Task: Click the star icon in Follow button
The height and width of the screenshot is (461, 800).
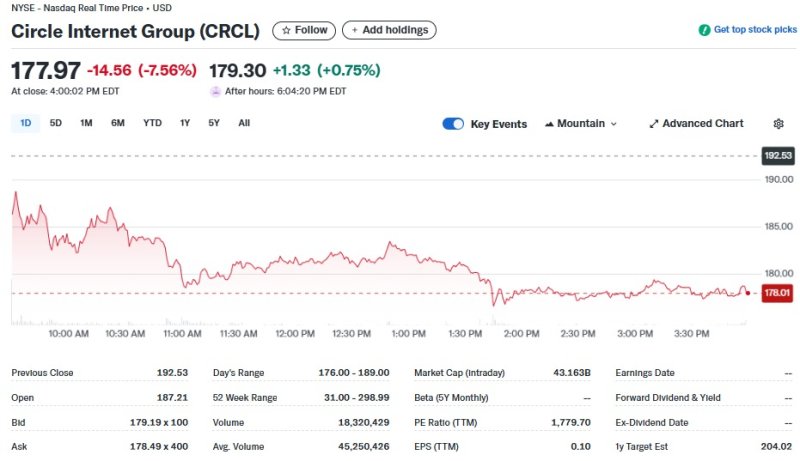Action: point(286,31)
